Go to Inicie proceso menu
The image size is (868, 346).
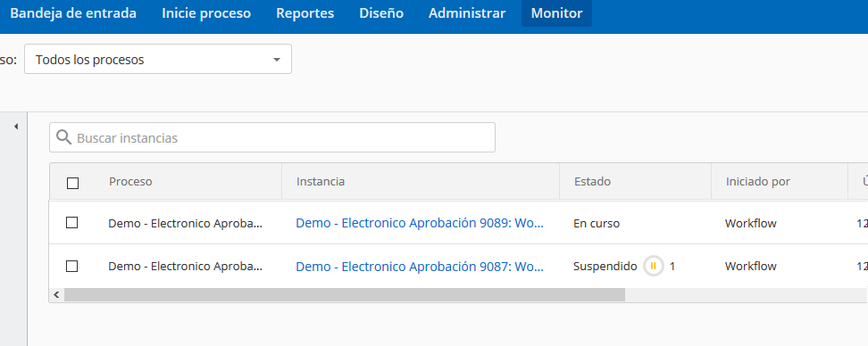click(x=206, y=13)
